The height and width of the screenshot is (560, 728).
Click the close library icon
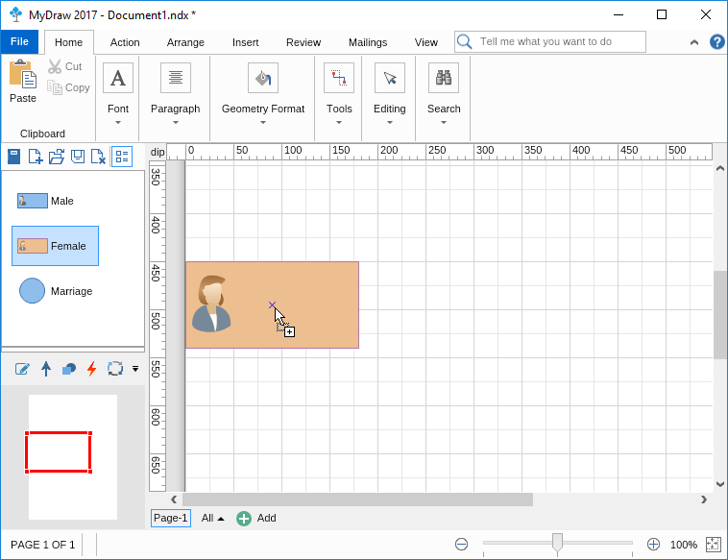(98, 157)
